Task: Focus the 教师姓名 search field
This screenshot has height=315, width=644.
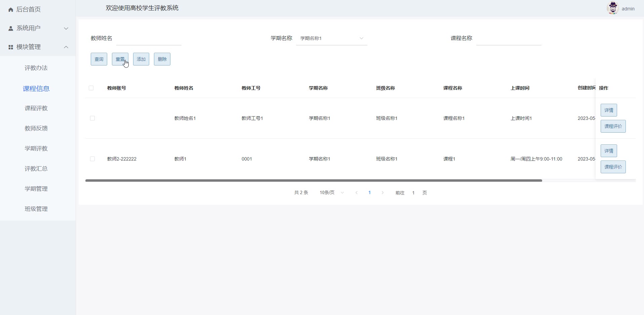Action: pyautogui.click(x=149, y=38)
